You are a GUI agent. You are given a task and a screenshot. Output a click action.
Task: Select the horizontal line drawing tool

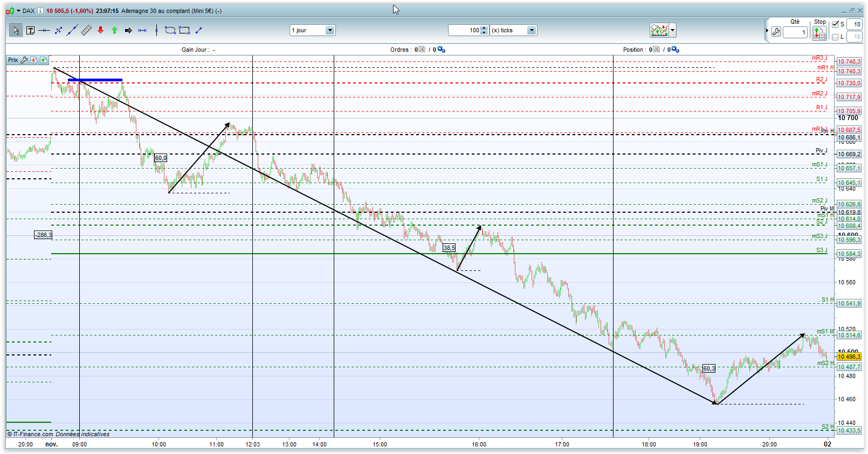[x=44, y=31]
